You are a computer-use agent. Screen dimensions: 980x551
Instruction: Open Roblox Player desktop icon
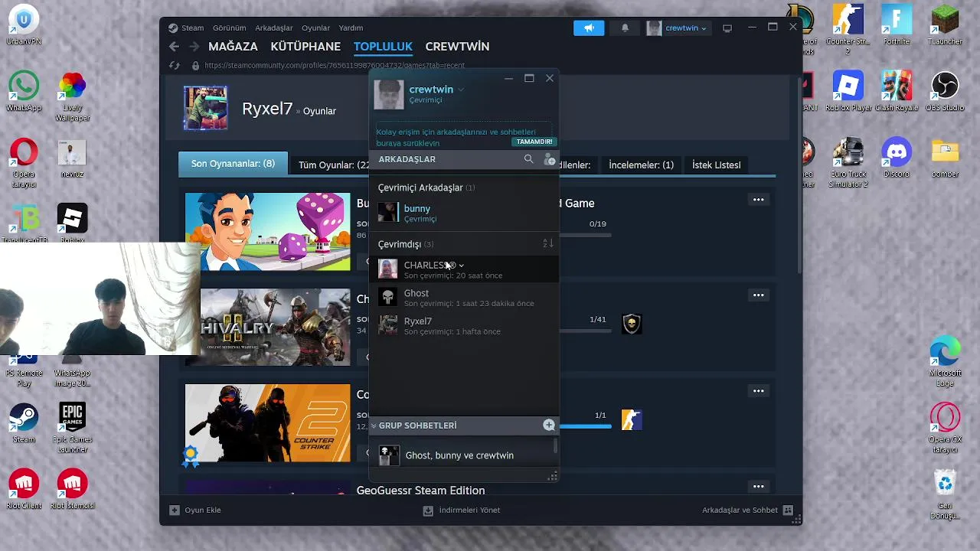pyautogui.click(x=848, y=91)
